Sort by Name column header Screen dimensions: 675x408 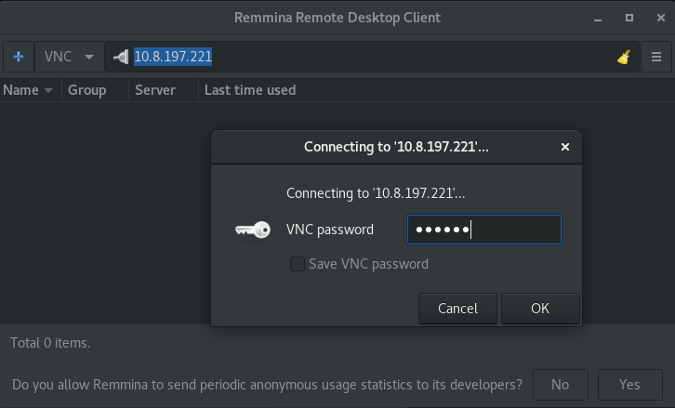coord(27,90)
